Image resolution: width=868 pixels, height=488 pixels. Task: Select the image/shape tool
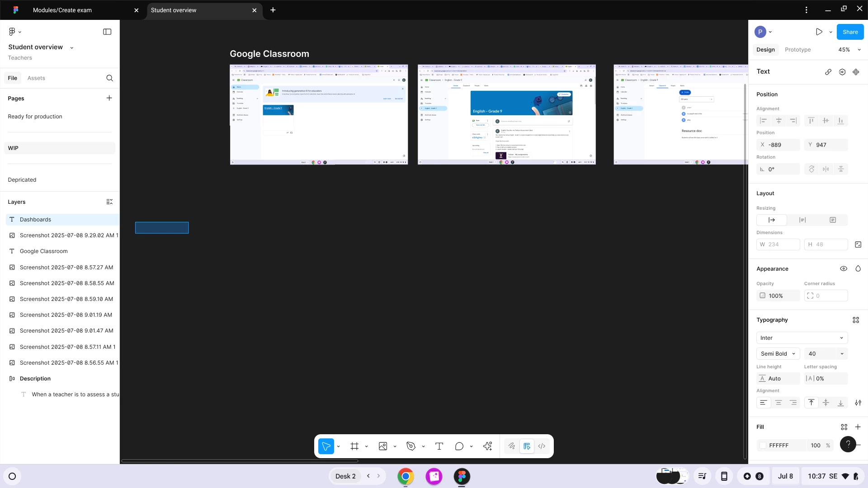383,446
